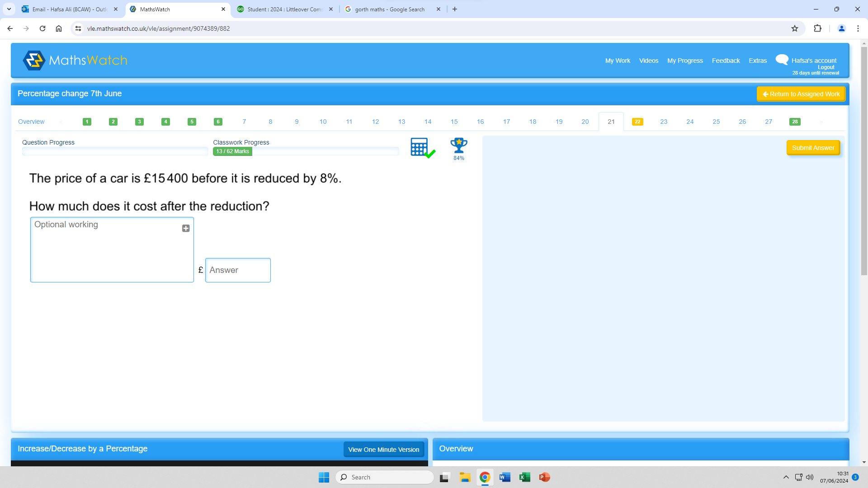Click the browser reload icon
Viewport: 868px width, 488px height.
click(42, 28)
